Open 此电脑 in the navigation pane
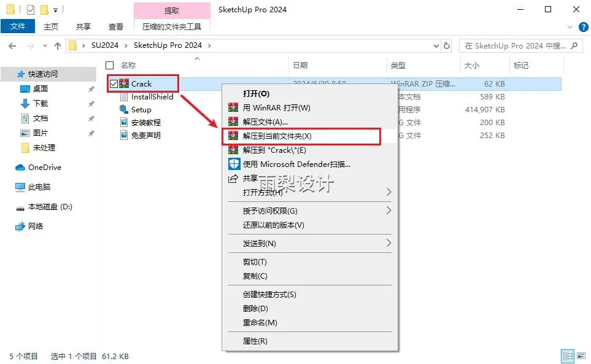This screenshot has width=591, height=364. tap(39, 187)
